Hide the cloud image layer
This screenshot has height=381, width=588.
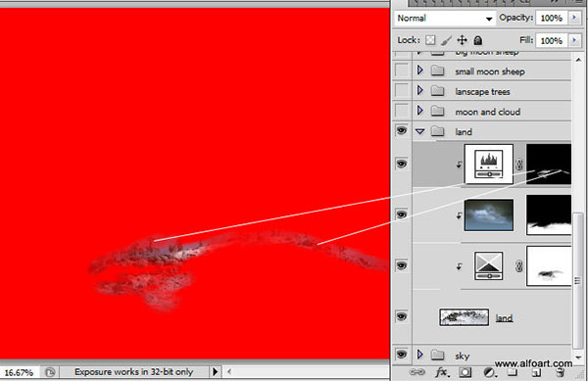[x=402, y=214]
